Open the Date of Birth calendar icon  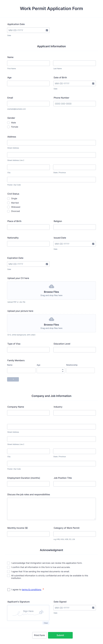pyautogui.click(x=93, y=83)
